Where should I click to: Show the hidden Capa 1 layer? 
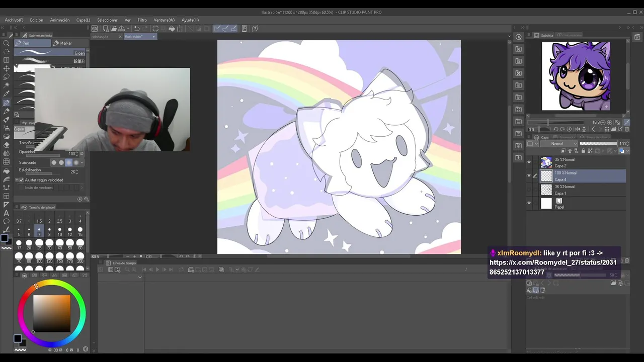tap(529, 190)
